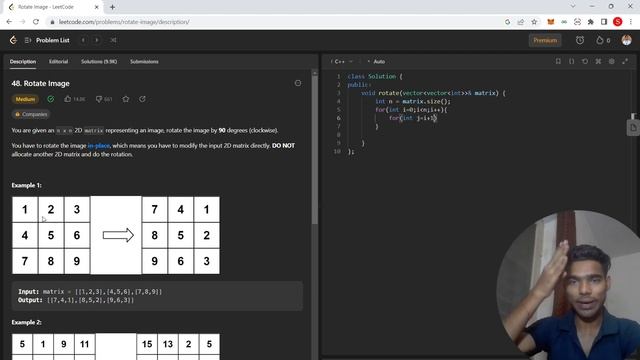The width and height of the screenshot is (640, 360).
Task: Share the problem via share icon
Action: click(142, 99)
